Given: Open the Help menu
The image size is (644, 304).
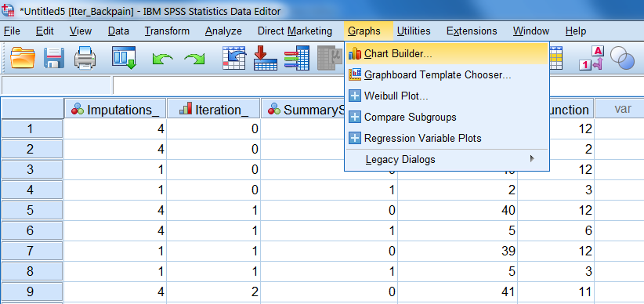Looking at the screenshot, I should 576,31.
